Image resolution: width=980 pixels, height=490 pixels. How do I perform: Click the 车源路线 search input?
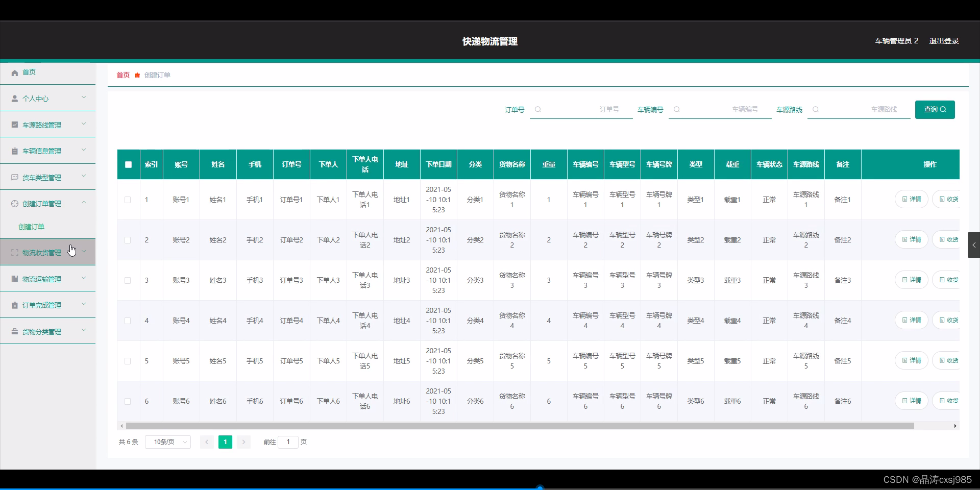coord(859,109)
